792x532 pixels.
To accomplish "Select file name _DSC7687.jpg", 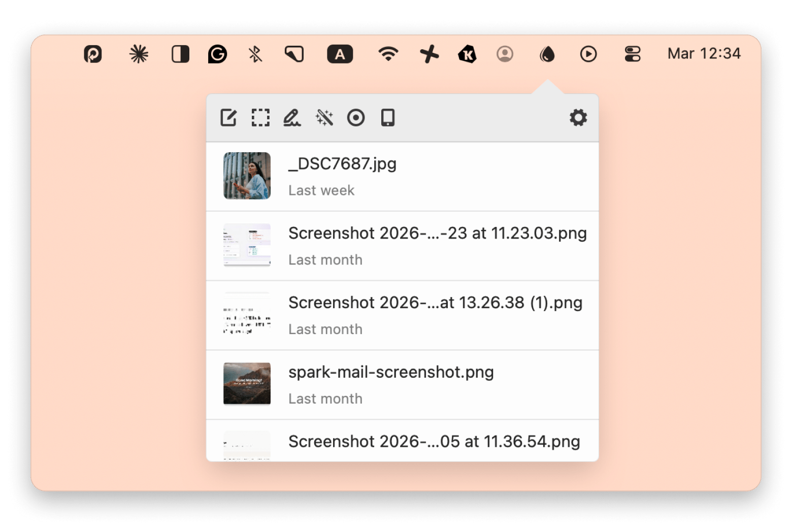I will click(342, 163).
